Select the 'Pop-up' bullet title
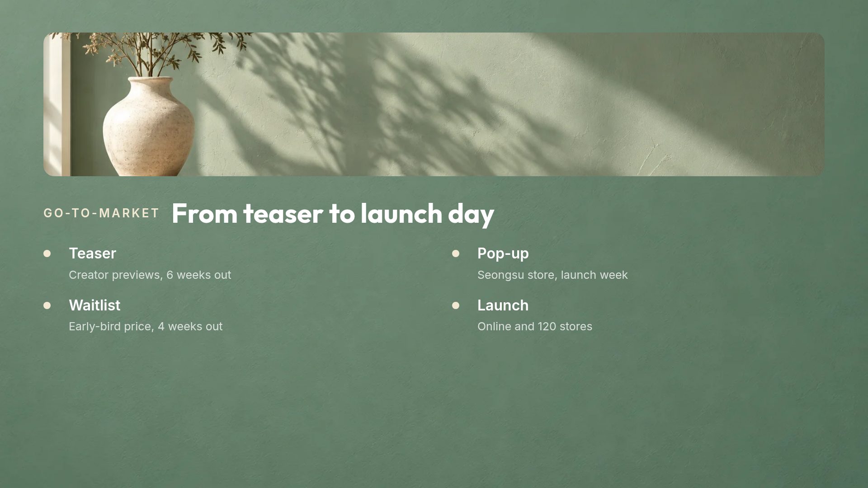The width and height of the screenshot is (868, 488). (503, 253)
